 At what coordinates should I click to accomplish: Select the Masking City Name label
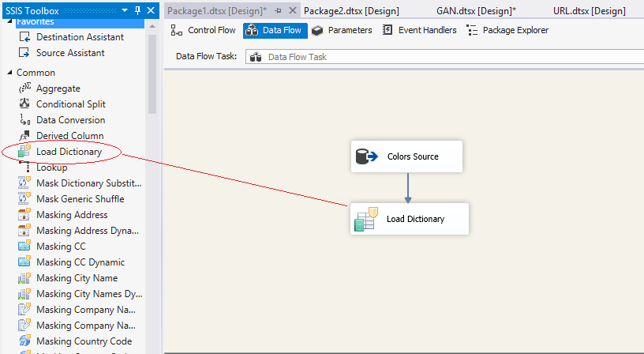[x=77, y=278]
